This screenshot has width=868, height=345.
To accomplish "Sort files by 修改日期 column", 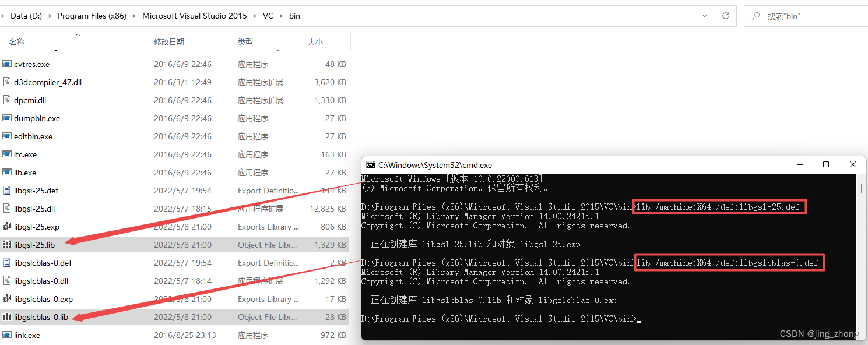I will pyautogui.click(x=169, y=42).
